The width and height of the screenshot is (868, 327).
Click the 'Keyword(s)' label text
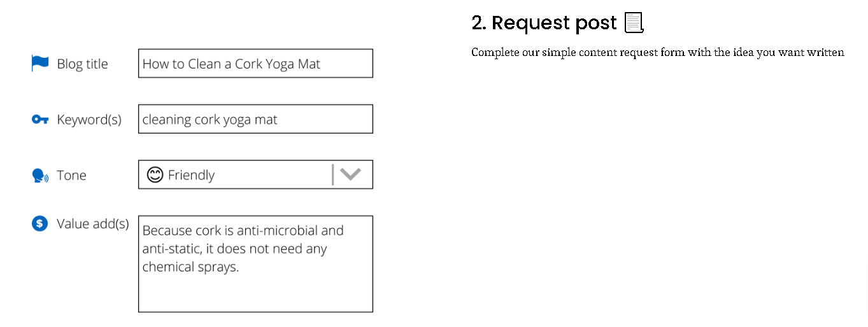click(x=89, y=120)
